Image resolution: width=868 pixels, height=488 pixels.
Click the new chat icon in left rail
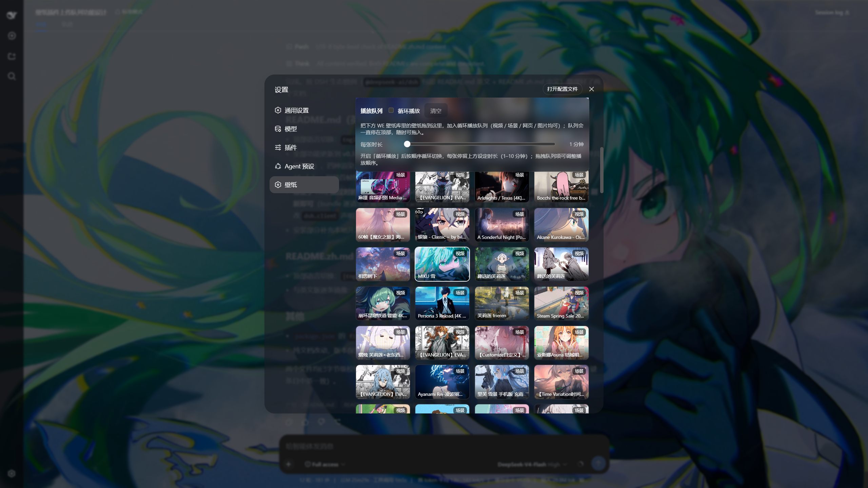[x=12, y=36]
